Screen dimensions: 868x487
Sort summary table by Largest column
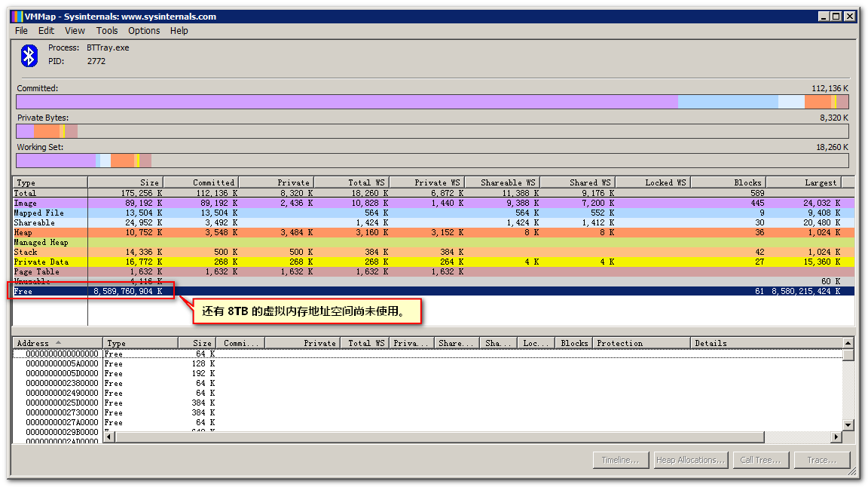click(x=802, y=182)
